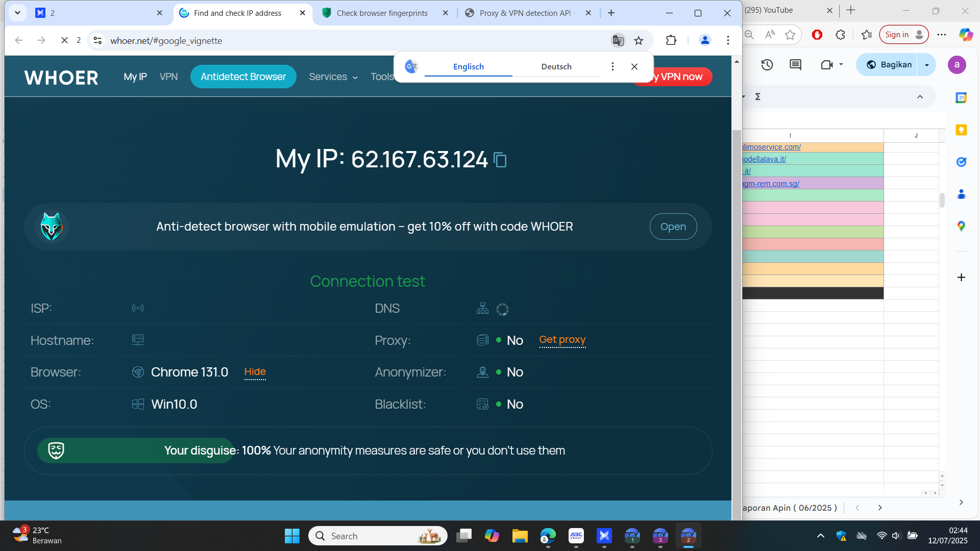Collapse the Sheets toolbar with the up chevron

[920, 96]
